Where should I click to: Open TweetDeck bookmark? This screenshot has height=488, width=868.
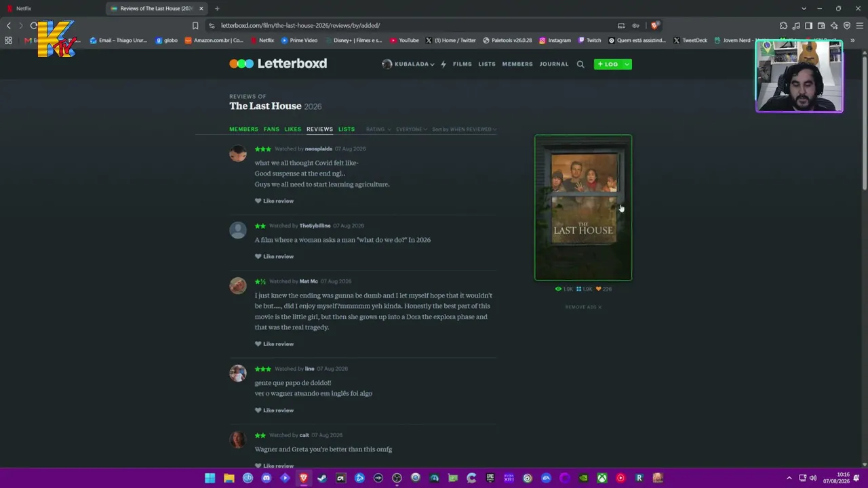[x=690, y=41]
